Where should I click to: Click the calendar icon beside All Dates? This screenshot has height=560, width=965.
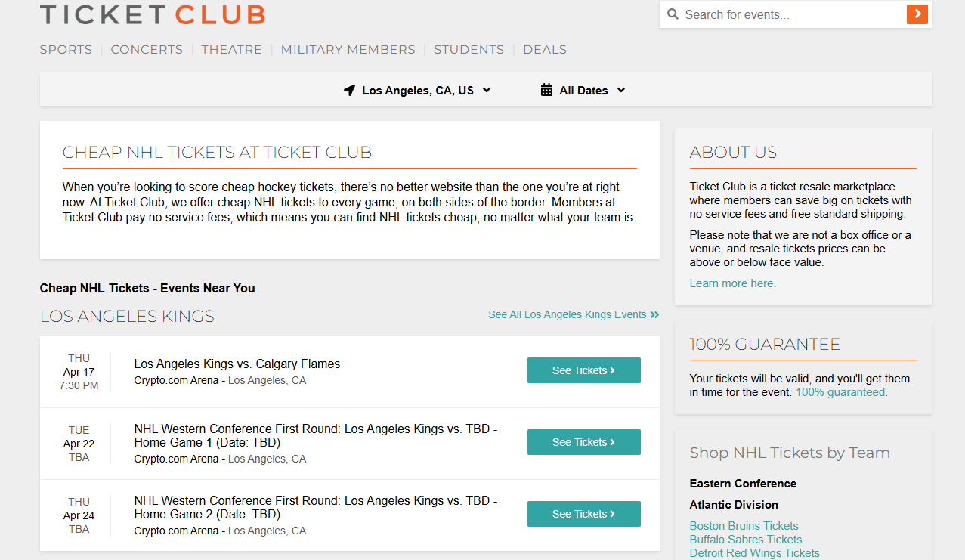(x=546, y=90)
